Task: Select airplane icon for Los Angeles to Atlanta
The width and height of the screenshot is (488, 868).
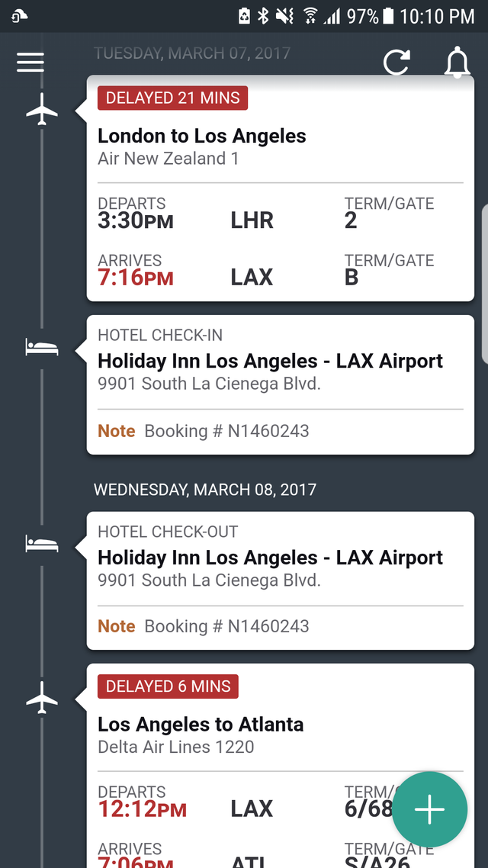Action: (x=42, y=697)
